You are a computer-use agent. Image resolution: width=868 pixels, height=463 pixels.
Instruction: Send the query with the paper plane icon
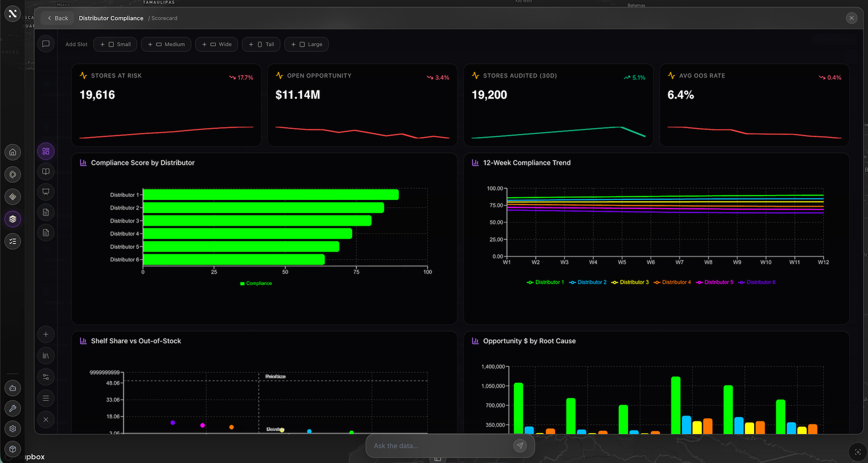[520, 445]
